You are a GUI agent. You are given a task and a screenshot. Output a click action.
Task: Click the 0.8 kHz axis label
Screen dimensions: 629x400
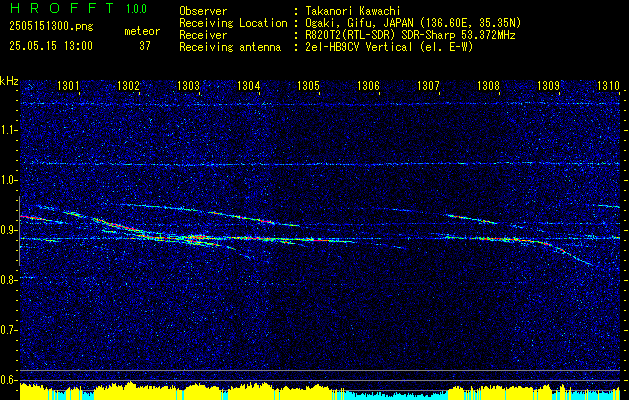8,280
